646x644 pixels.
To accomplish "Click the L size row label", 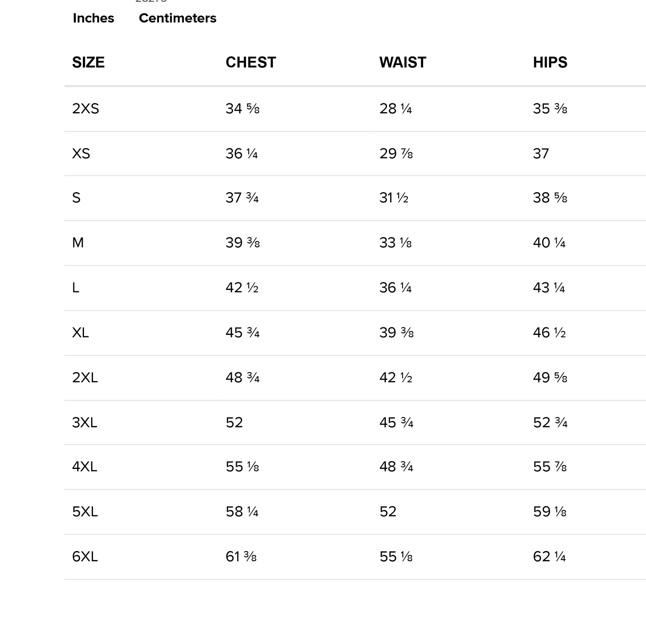I will 76,287.
